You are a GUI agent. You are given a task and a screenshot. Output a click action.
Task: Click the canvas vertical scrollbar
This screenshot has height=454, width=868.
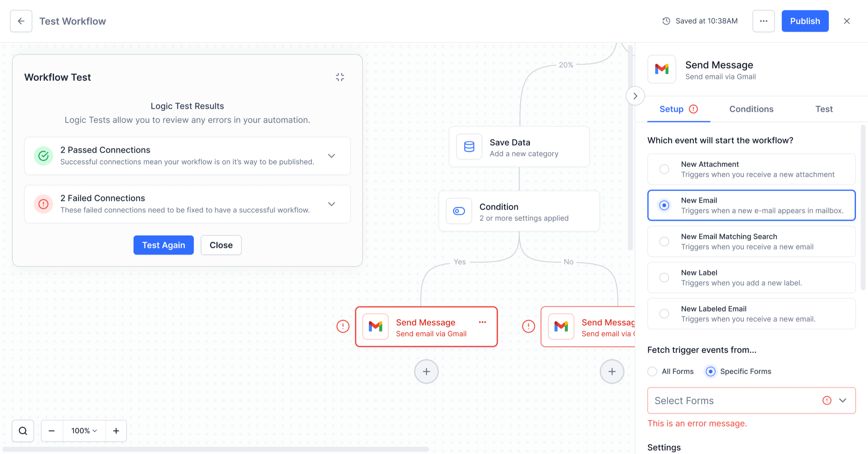[x=630, y=147]
